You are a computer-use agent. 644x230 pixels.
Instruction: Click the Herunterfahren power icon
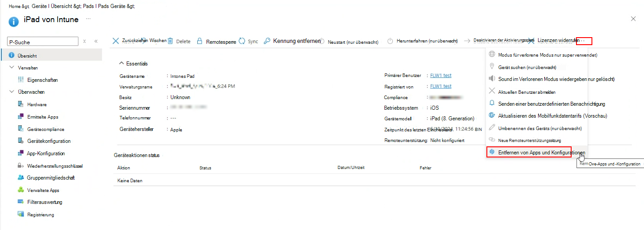tap(390, 41)
